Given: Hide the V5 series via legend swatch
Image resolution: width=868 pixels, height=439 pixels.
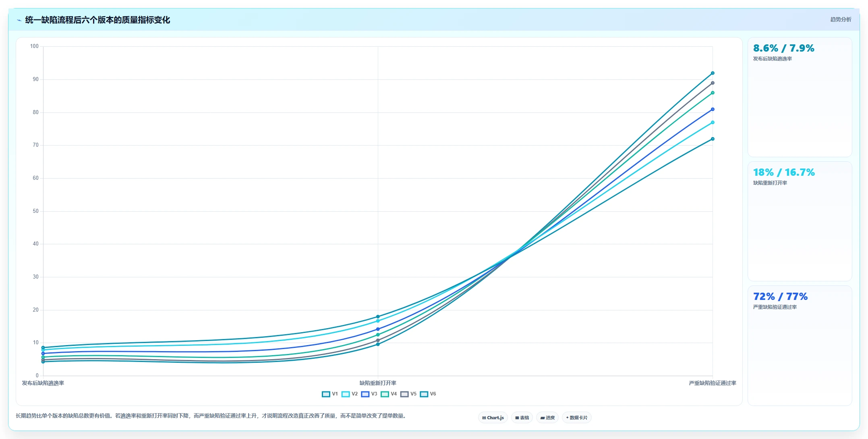Looking at the screenshot, I should pos(404,394).
